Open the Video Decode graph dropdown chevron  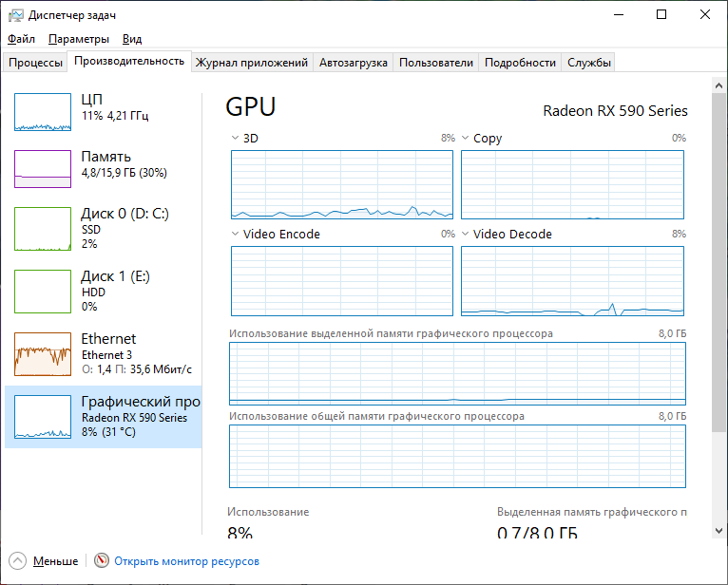466,235
